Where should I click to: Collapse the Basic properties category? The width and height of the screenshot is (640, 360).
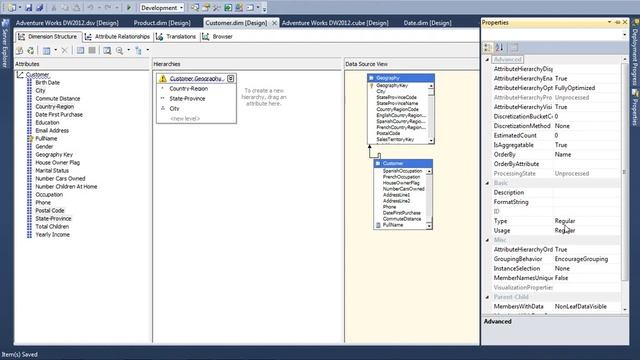point(487,183)
